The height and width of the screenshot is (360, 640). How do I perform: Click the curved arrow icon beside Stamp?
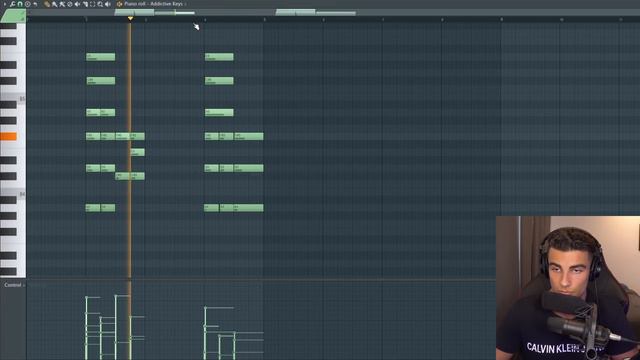click(x=35, y=4)
